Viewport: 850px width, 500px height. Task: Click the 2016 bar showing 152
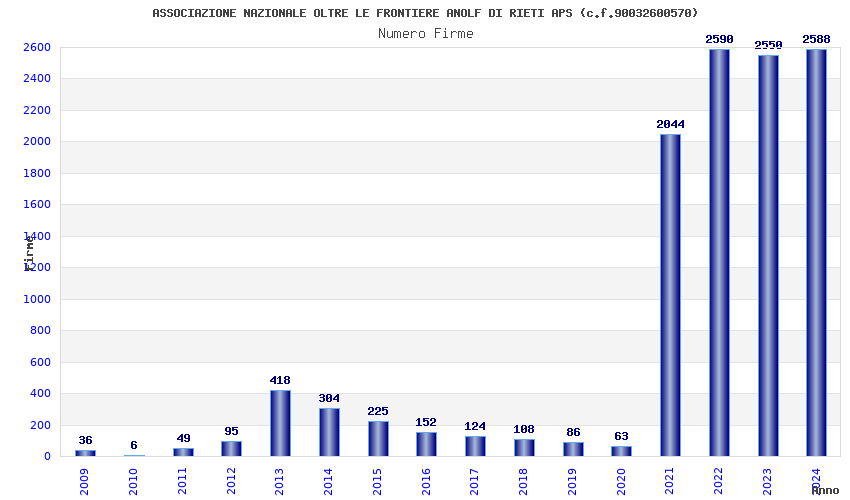426,444
